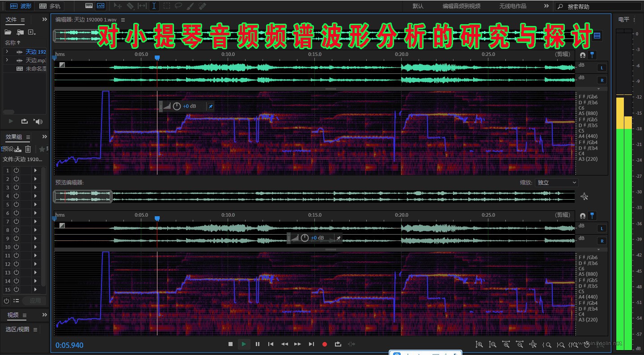Click the loop playback button
This screenshot has height=355, width=644.
click(x=338, y=344)
